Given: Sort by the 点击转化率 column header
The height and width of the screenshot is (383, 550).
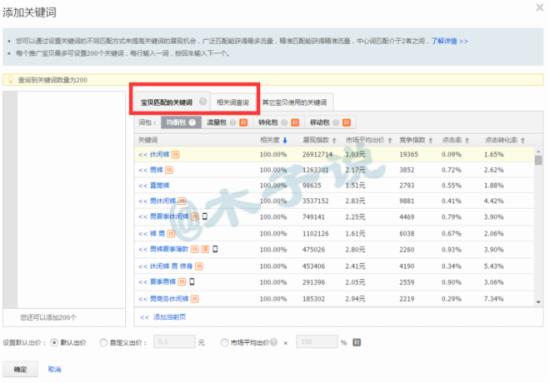Looking at the screenshot, I should (x=504, y=140).
